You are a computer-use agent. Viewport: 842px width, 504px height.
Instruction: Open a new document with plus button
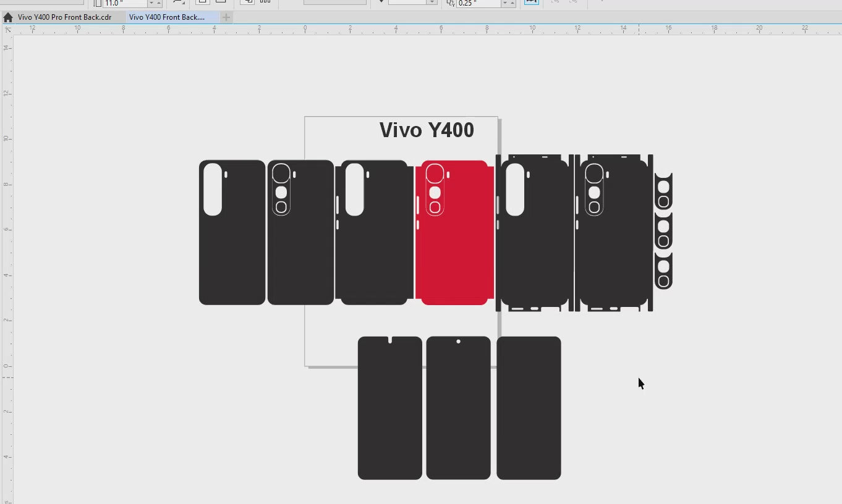click(226, 17)
